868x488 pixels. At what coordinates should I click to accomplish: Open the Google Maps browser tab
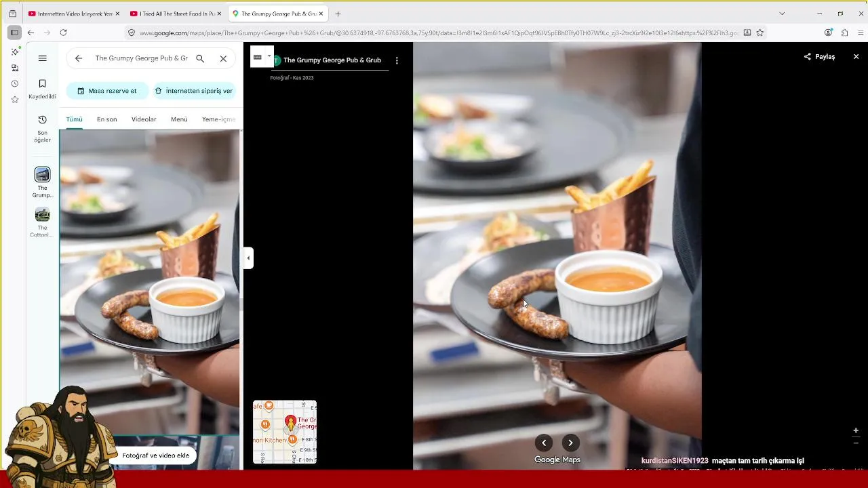[277, 14]
